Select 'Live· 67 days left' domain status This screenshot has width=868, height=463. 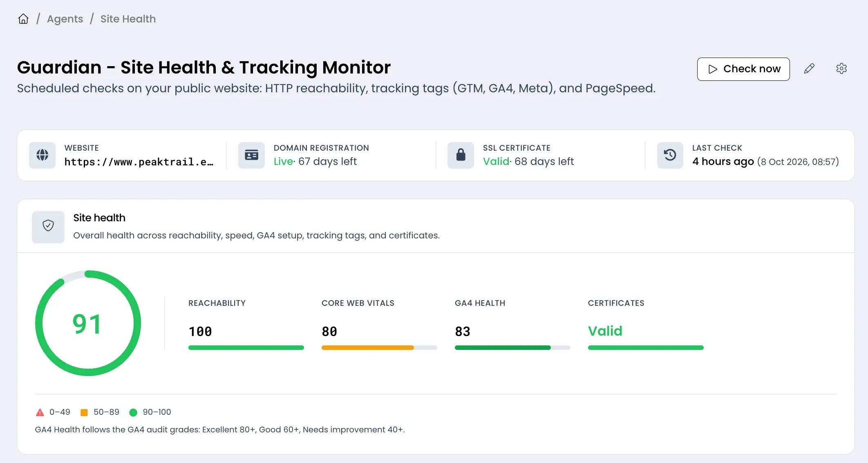(315, 161)
